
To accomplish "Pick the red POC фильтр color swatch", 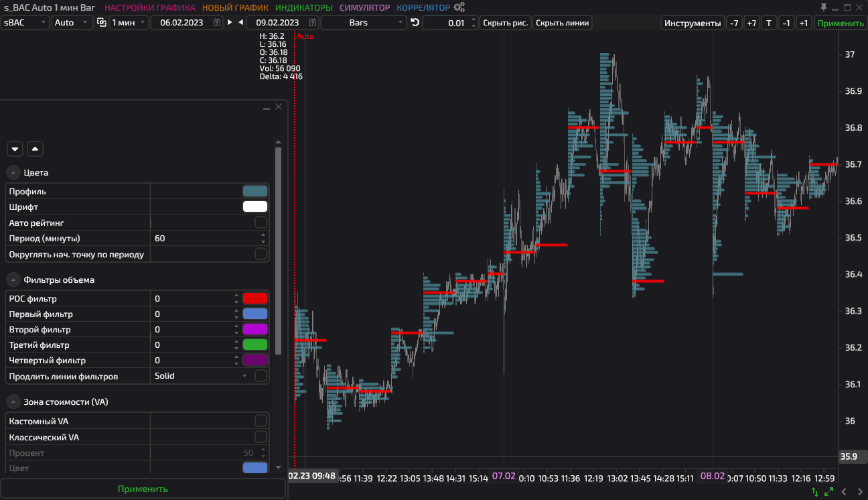I will 255,298.
